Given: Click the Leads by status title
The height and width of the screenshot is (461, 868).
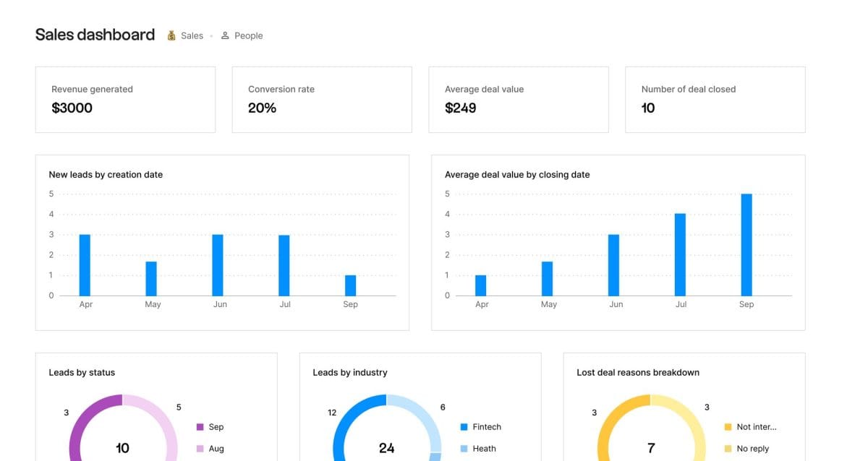Looking at the screenshot, I should point(82,373).
